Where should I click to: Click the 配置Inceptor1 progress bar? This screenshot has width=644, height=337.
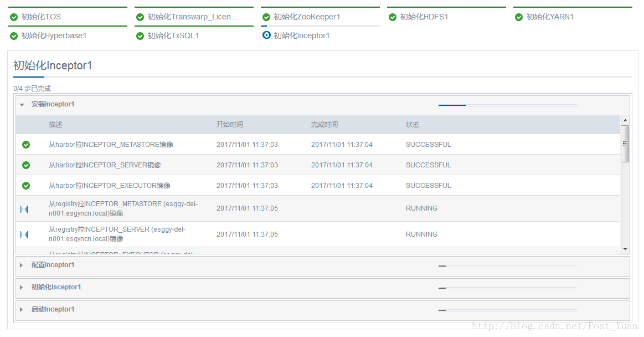coord(508,266)
